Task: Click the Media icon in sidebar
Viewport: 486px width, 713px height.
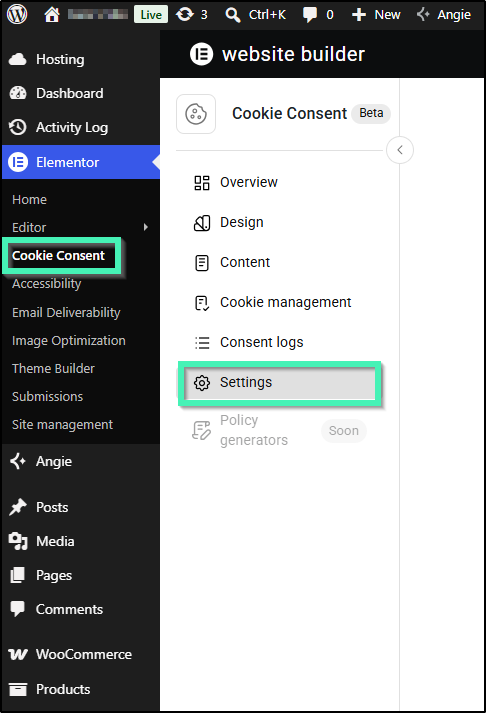Action: coord(18,541)
